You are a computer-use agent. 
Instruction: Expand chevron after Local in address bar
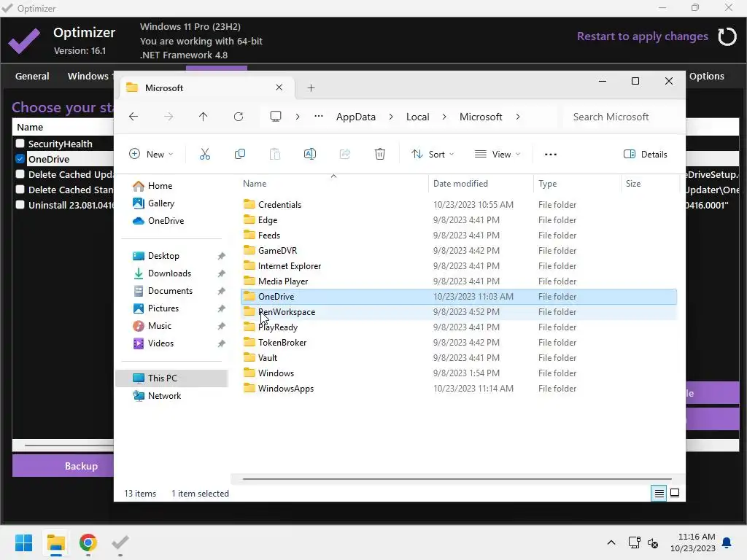pos(444,117)
